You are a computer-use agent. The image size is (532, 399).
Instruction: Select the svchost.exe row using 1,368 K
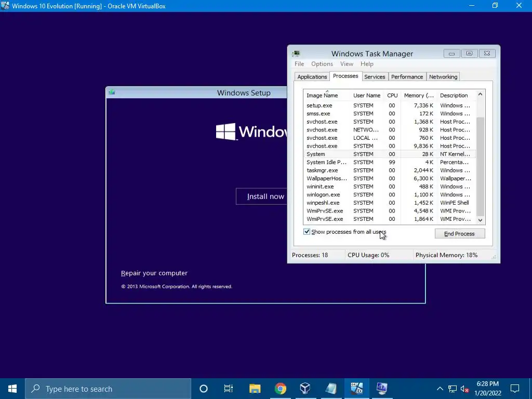click(390, 122)
